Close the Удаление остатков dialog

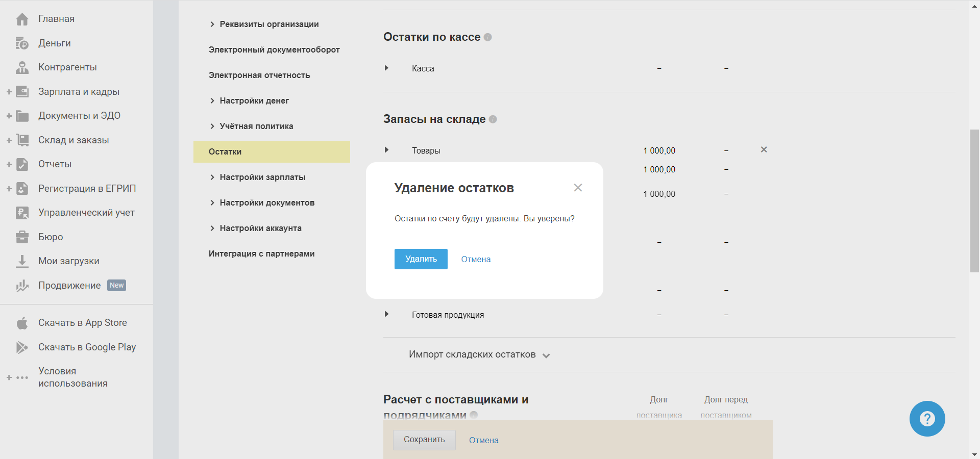point(578,188)
